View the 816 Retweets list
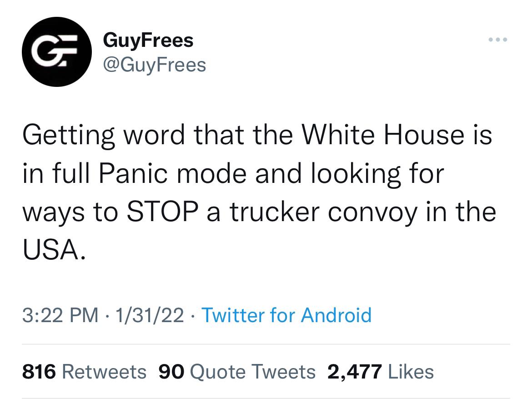 pyautogui.click(x=84, y=371)
